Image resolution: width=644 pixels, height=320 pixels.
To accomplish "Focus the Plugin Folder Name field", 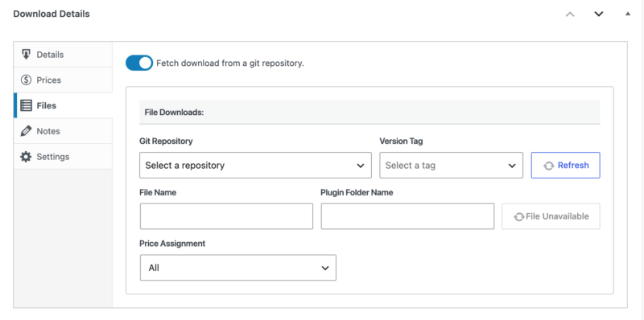I will (408, 216).
